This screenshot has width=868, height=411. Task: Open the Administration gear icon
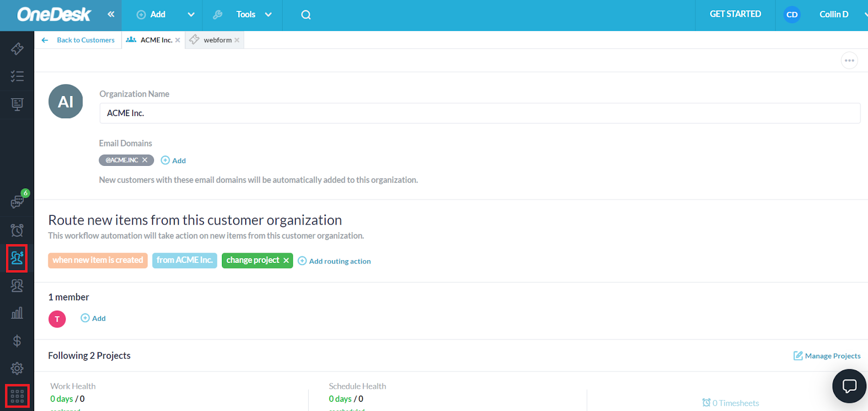(17, 369)
